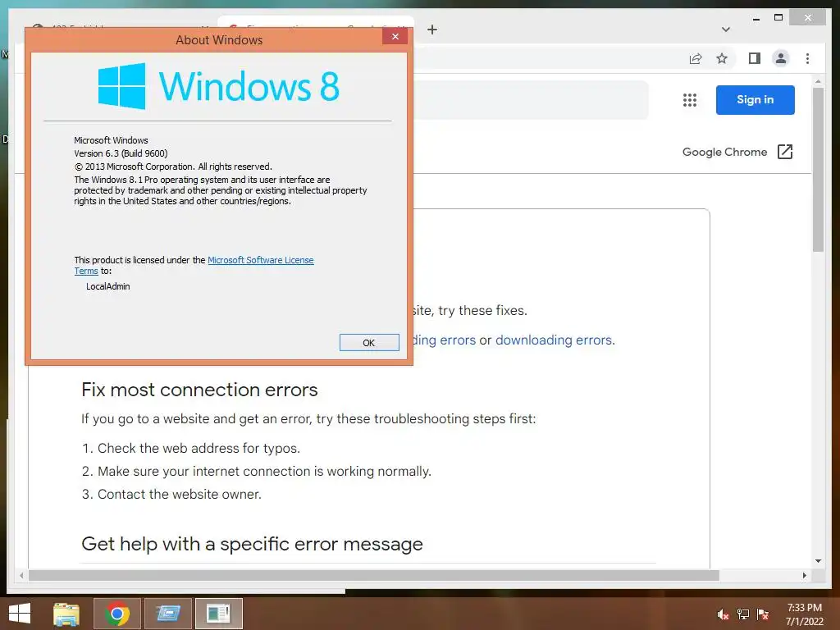Viewport: 840px width, 630px height.
Task: Click the 'Contact the website owner' step
Action: tap(180, 494)
